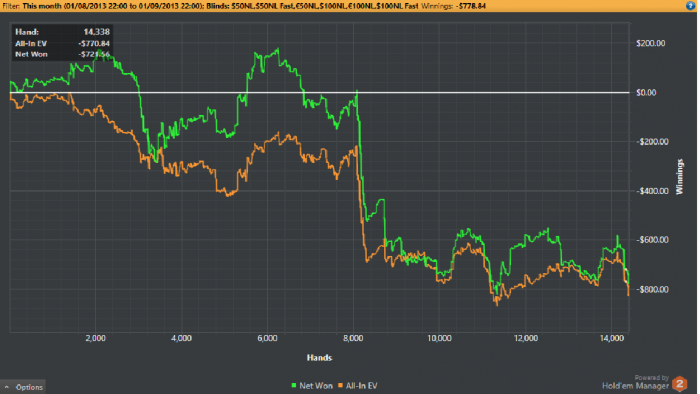700x394 pixels.
Task: Click the Hands x-axis title
Action: click(x=319, y=357)
